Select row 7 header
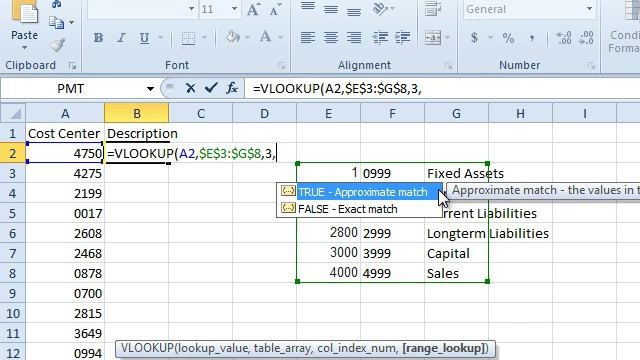This screenshot has width=640, height=360. point(12,253)
